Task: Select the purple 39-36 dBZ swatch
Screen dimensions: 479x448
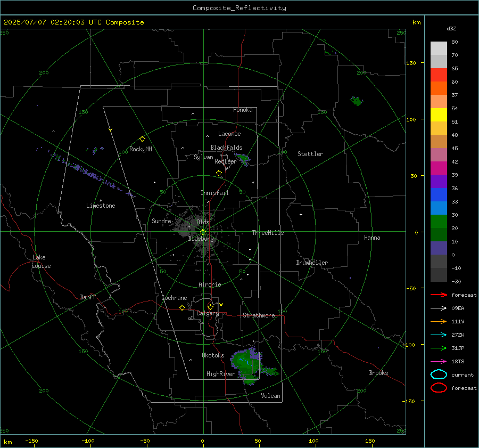Action: pos(439,181)
